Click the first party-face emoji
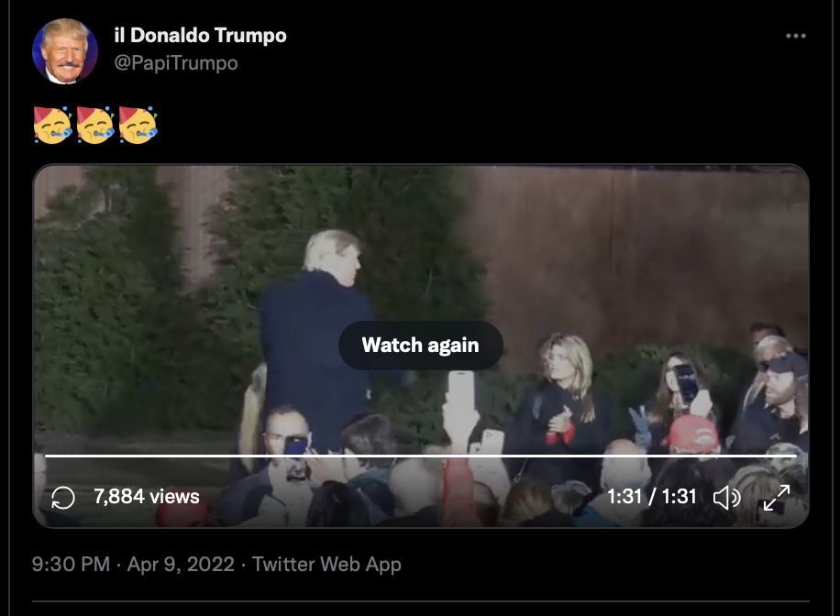The width and height of the screenshot is (840, 616). 52,126
